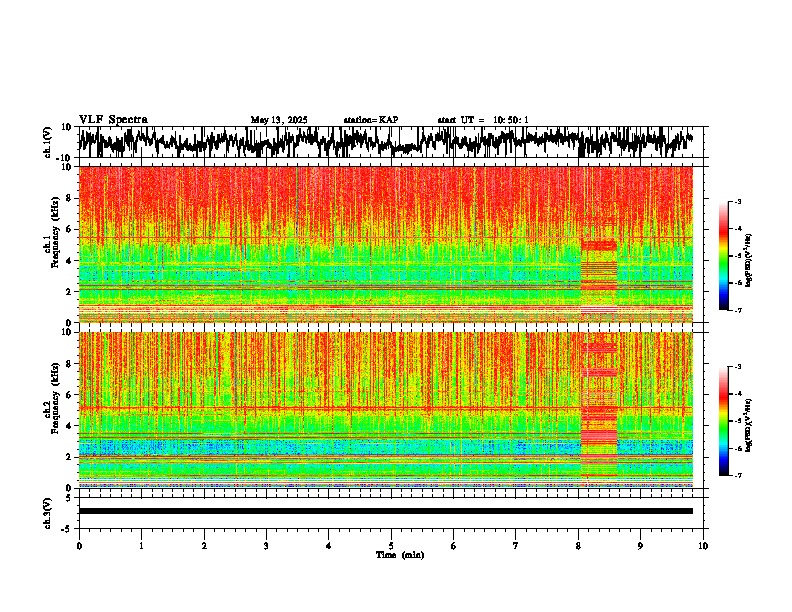The height and width of the screenshot is (612, 792).
Task: Select Time axis tick label "4"
Action: [x=329, y=546]
